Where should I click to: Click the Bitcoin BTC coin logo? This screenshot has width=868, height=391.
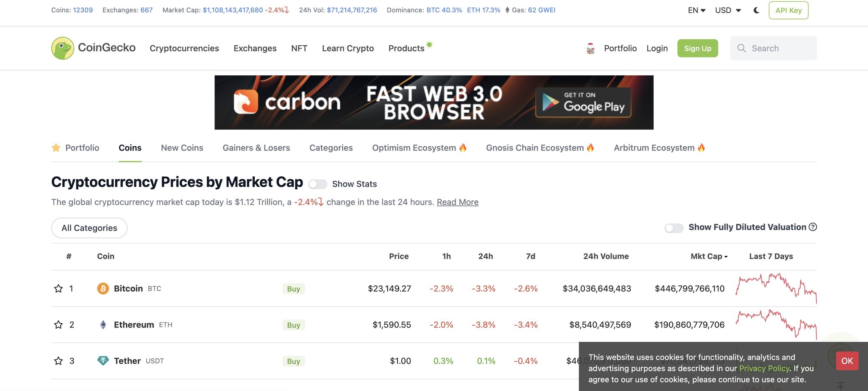(103, 288)
